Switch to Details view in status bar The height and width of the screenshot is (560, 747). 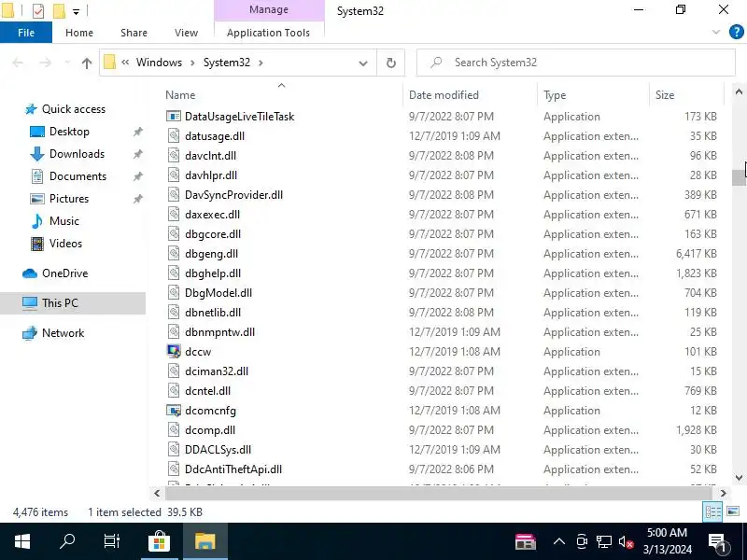[x=712, y=511]
